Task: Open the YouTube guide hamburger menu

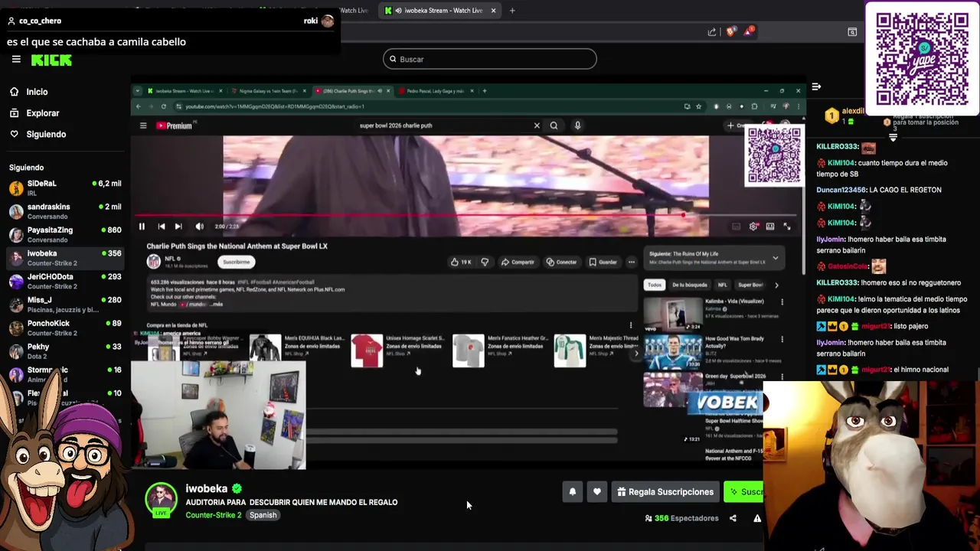Action: [142, 126]
